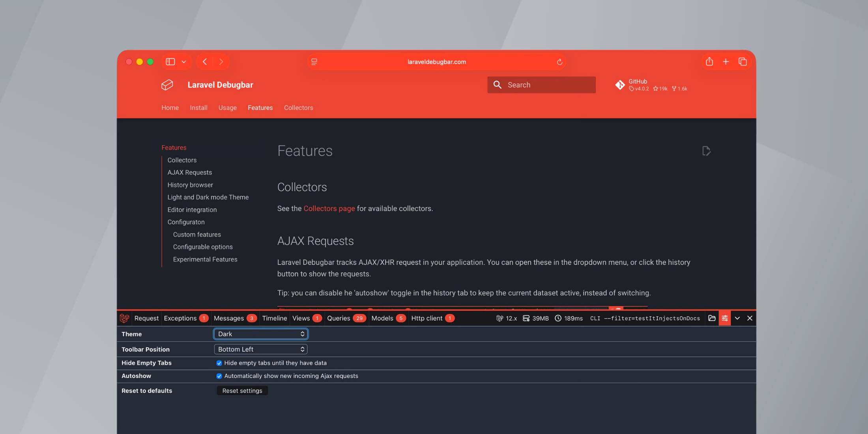Open debugbar settings via sliders icon
Screen dimensions: 868x434
725,318
